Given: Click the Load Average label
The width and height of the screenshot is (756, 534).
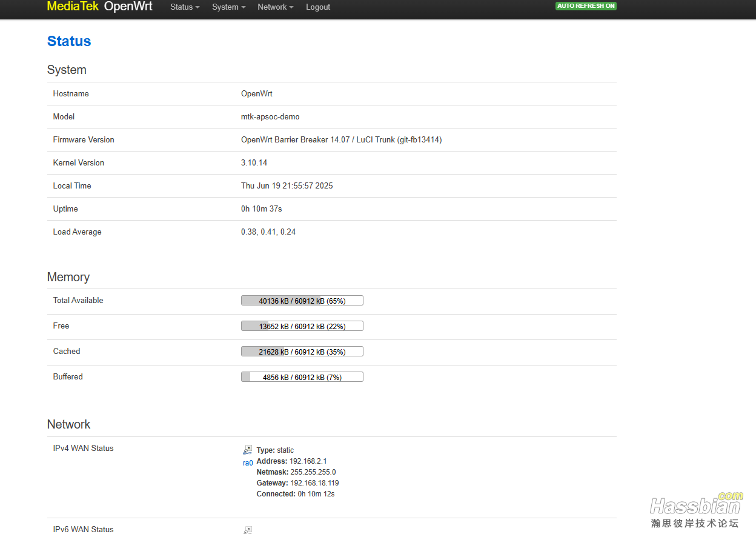Looking at the screenshot, I should pos(78,232).
